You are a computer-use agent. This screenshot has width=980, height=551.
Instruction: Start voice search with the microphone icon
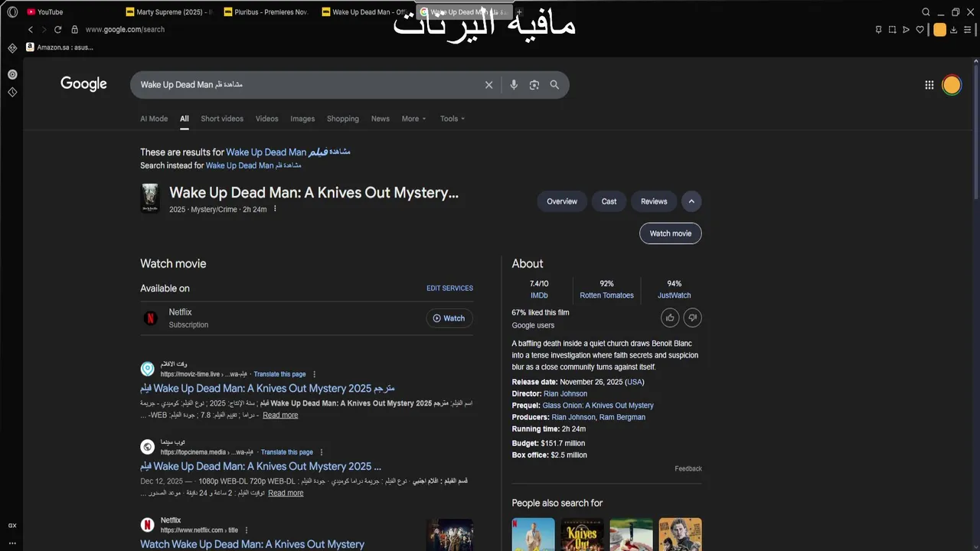click(x=514, y=85)
